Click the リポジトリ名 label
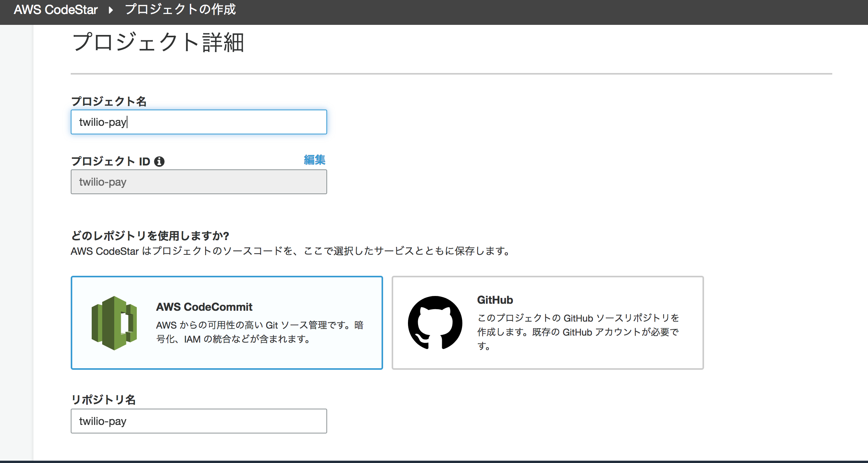 pyautogui.click(x=103, y=400)
